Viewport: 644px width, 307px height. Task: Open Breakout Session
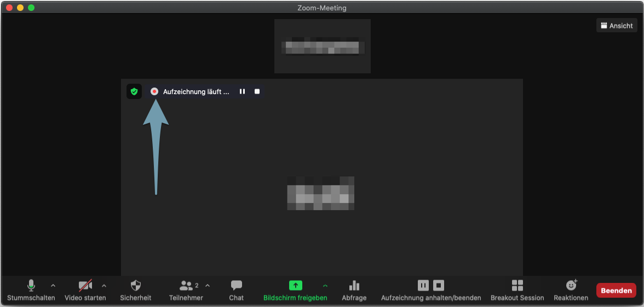pyautogui.click(x=517, y=290)
